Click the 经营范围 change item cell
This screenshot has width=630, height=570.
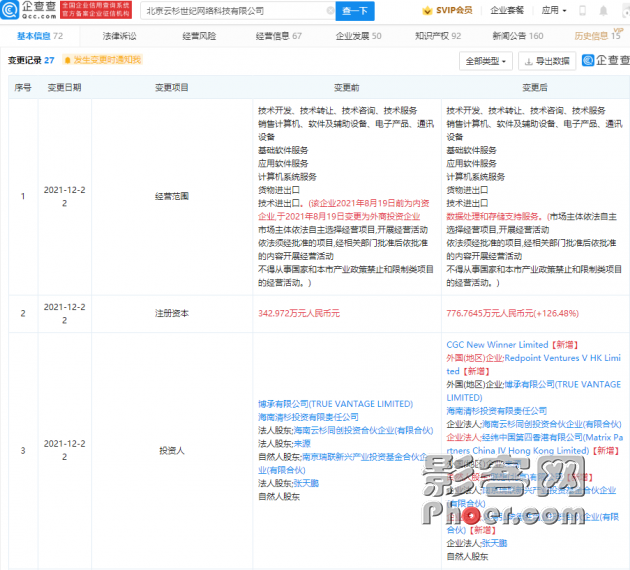tap(172, 196)
